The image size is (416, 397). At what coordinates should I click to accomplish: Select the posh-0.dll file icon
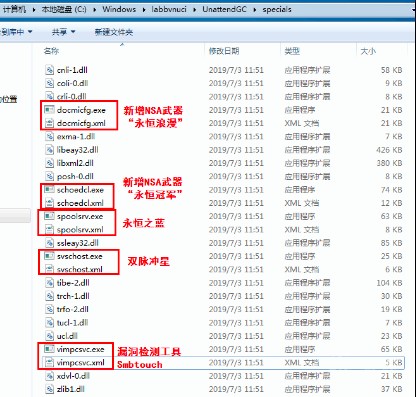(49, 176)
